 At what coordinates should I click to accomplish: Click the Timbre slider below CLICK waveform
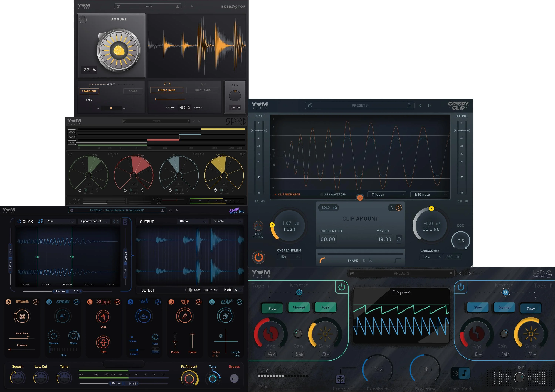[68, 291]
